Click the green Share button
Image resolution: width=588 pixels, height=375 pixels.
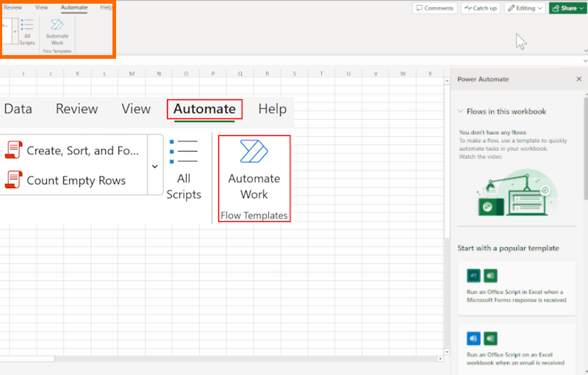(567, 8)
